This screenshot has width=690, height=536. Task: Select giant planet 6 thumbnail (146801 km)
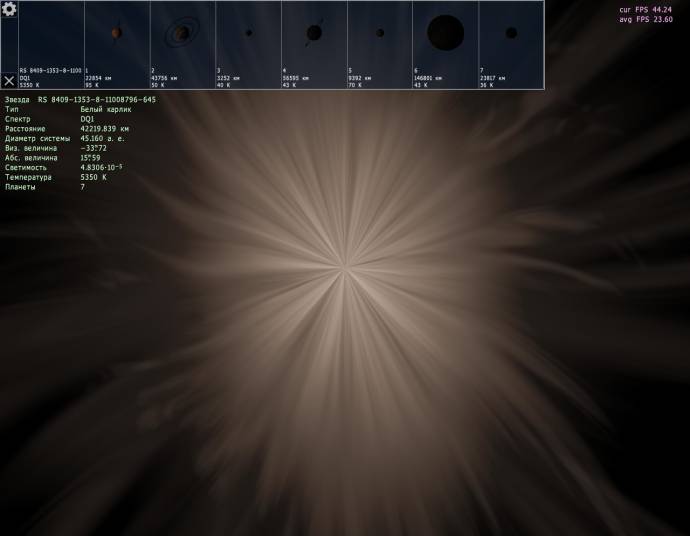[x=445, y=44]
